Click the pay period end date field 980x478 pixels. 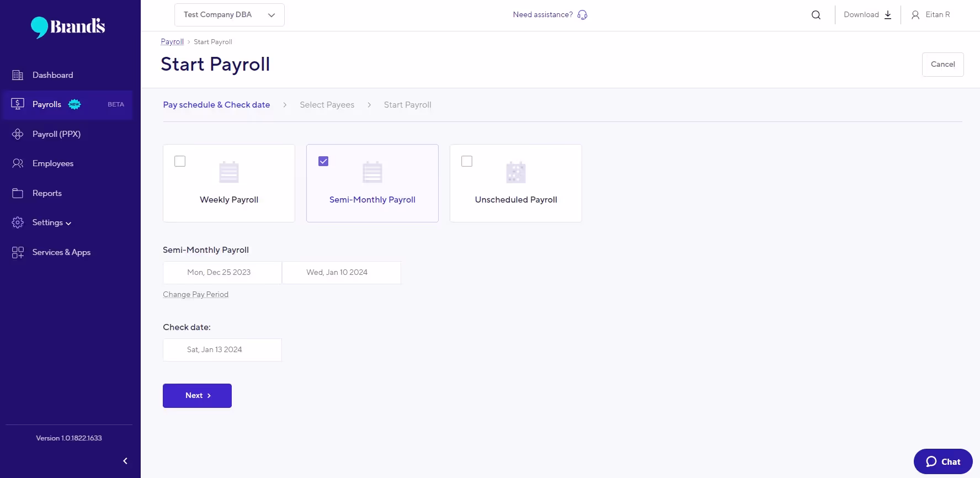[342, 273]
